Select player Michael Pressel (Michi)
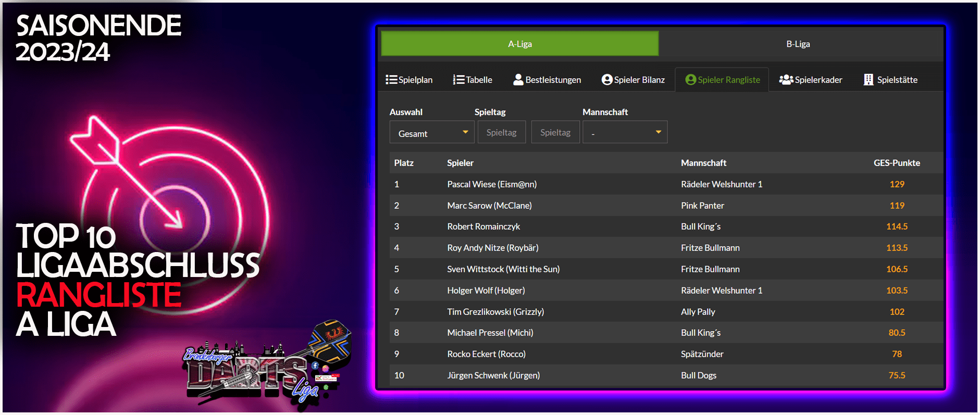This screenshot has width=980, height=415. 490,333
